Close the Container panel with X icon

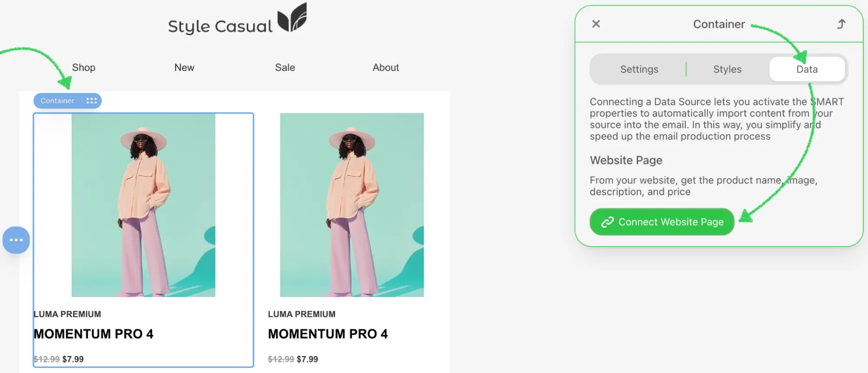pyautogui.click(x=596, y=24)
